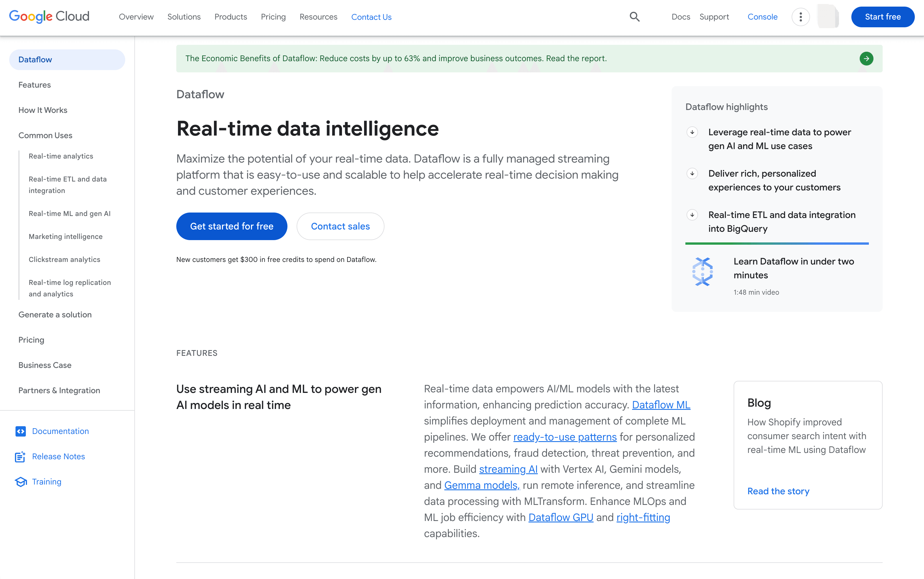Click the How Shopify improved consumer search text
Screen dimensions: 924x579
[x=807, y=436]
